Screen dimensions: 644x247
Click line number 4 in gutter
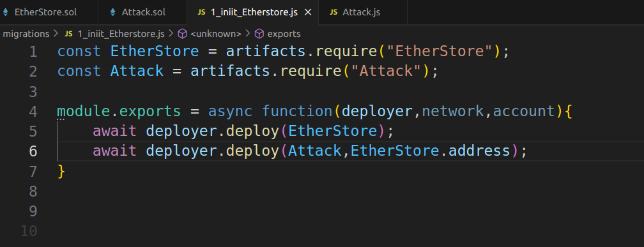click(33, 112)
